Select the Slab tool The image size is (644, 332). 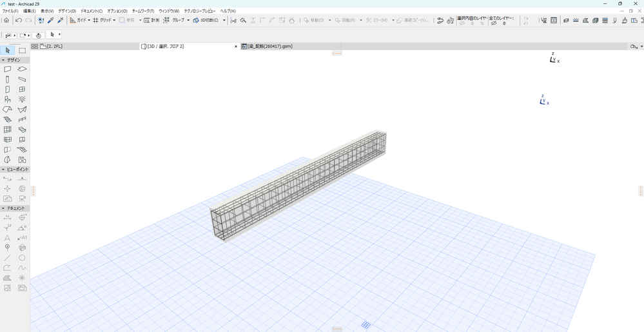coord(22,69)
